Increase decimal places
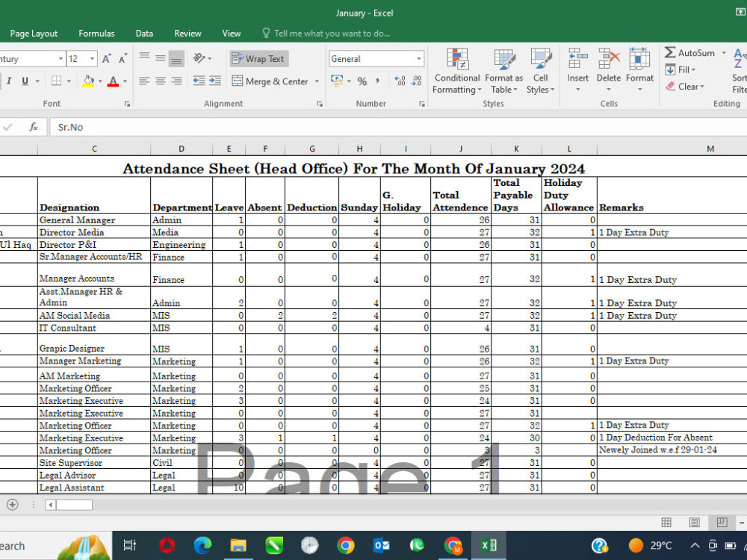The height and width of the screenshot is (560, 747). [400, 81]
